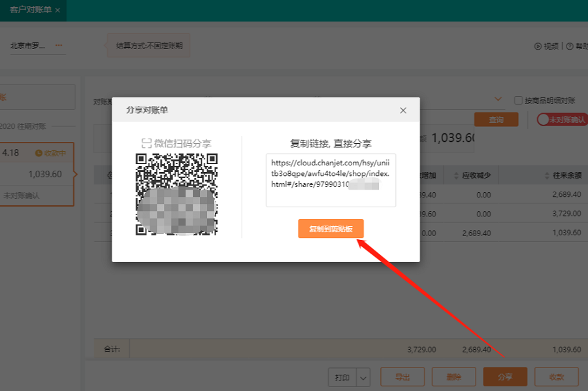The height and width of the screenshot is (391, 588).
Task: Expand the orange dropdown chevron near 按商品明细对账
Action: [498, 99]
